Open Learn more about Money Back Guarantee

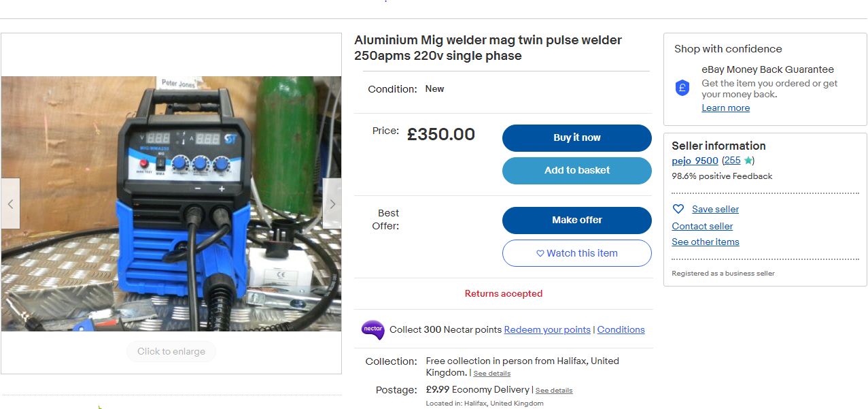pyautogui.click(x=725, y=108)
